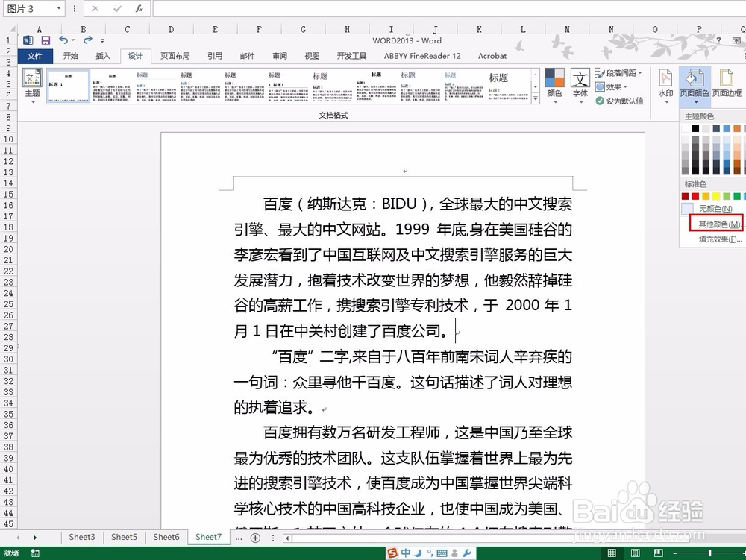Click the Sogou soft keyboard icon
The height and width of the screenshot is (560, 746).
[x=442, y=553]
